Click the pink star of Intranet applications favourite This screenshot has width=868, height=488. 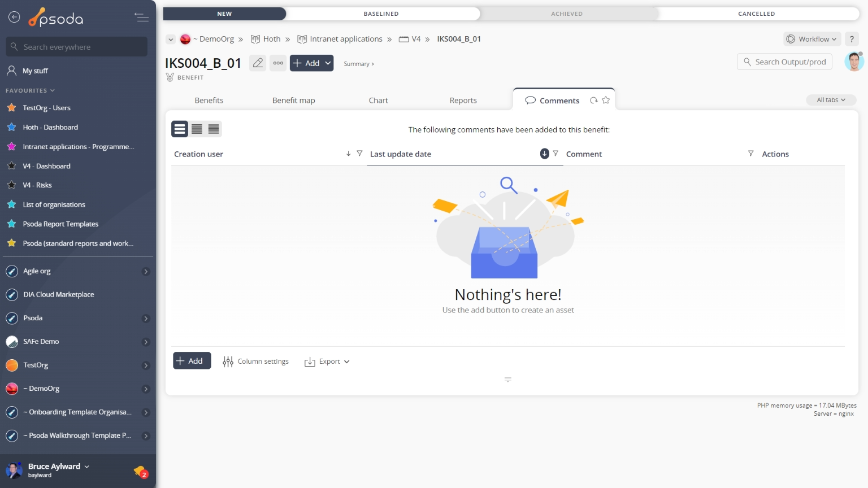click(x=11, y=146)
